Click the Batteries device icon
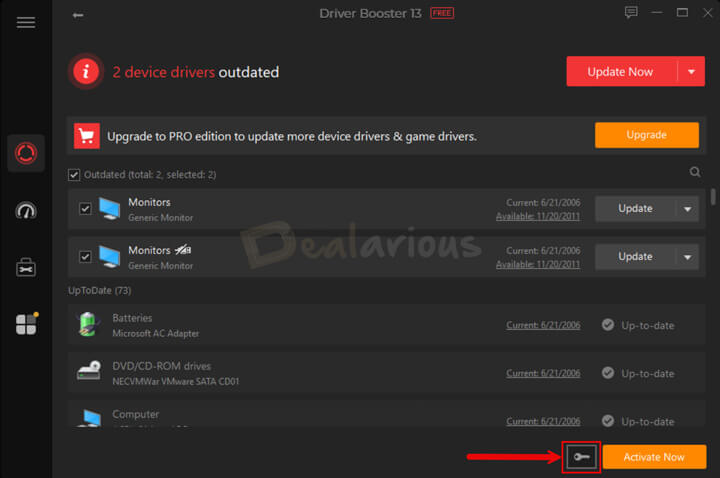Image resolution: width=720 pixels, height=478 pixels. pyautogui.click(x=89, y=325)
